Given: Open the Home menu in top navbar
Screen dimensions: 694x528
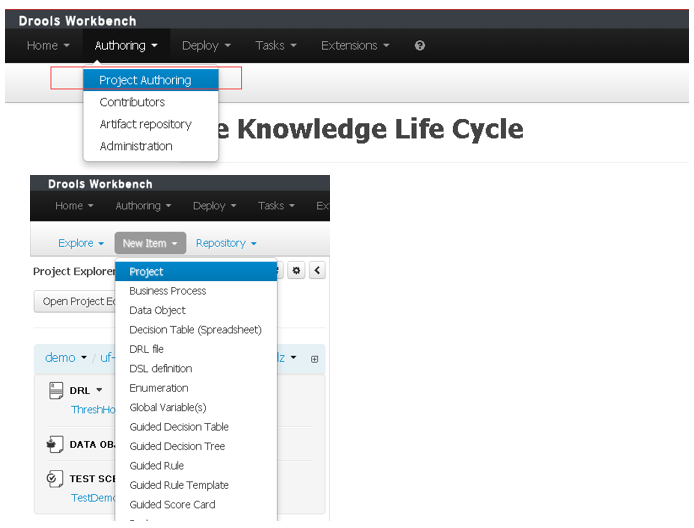Looking at the screenshot, I should [x=48, y=46].
